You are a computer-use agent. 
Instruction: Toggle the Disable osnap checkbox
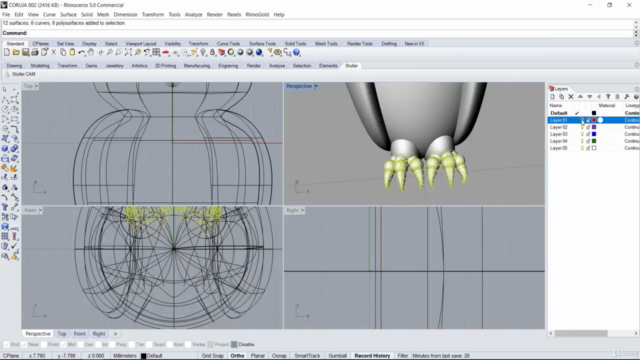coord(234,344)
